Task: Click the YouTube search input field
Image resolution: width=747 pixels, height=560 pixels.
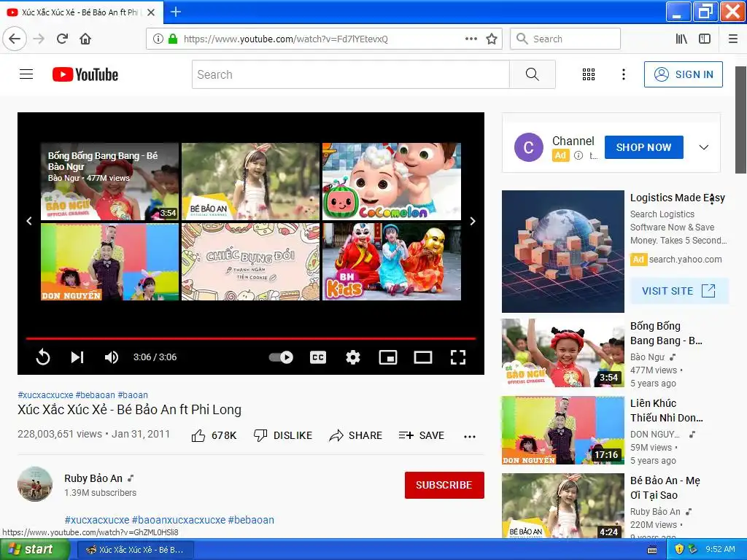Action: coord(351,74)
